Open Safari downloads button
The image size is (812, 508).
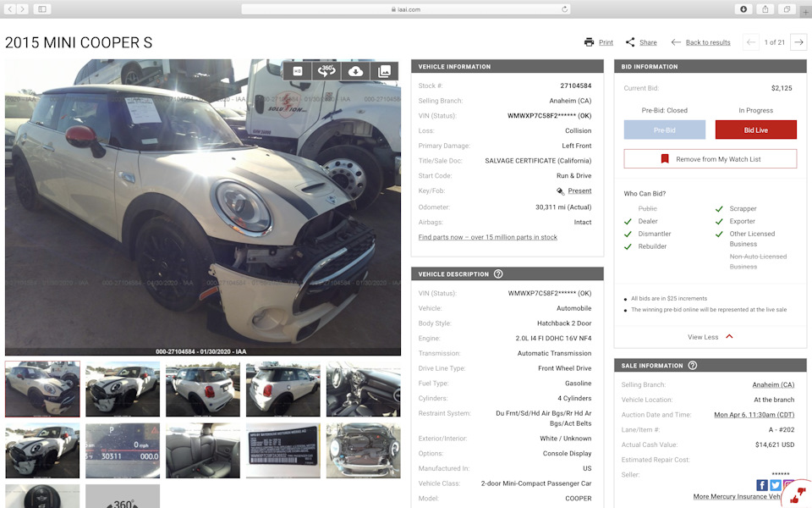[x=743, y=8]
